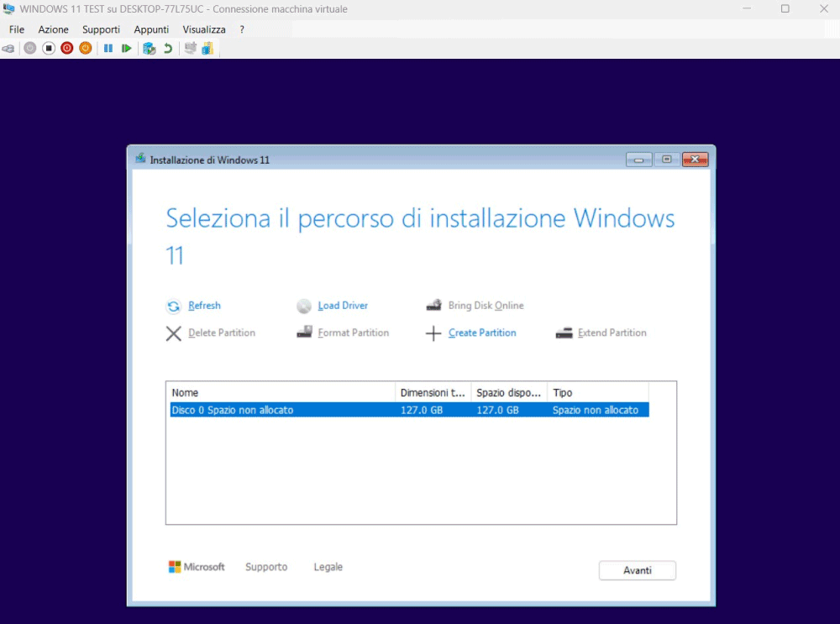This screenshot has height=624, width=840.
Task: Click the Ctrl+Alt+Del toolbar icon
Action: (8, 49)
